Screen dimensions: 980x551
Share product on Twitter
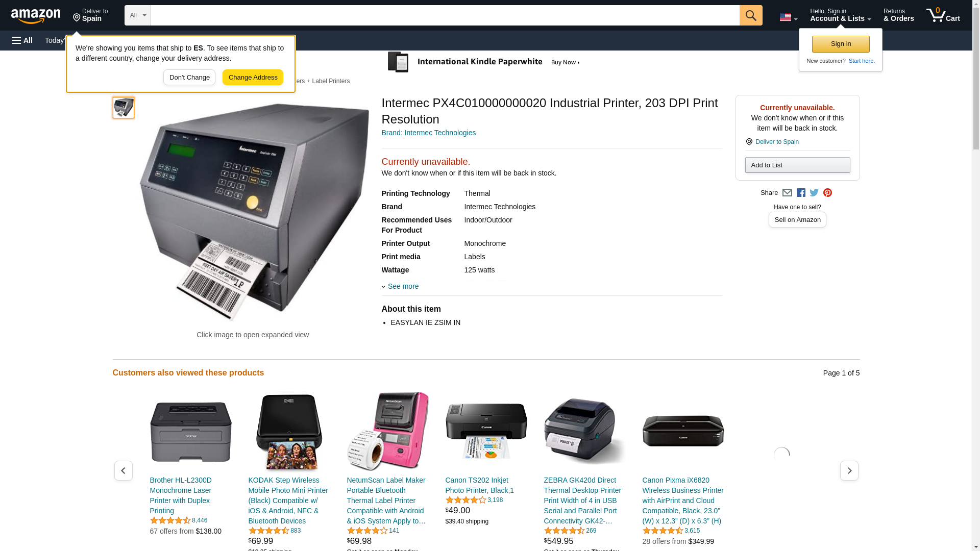(814, 193)
